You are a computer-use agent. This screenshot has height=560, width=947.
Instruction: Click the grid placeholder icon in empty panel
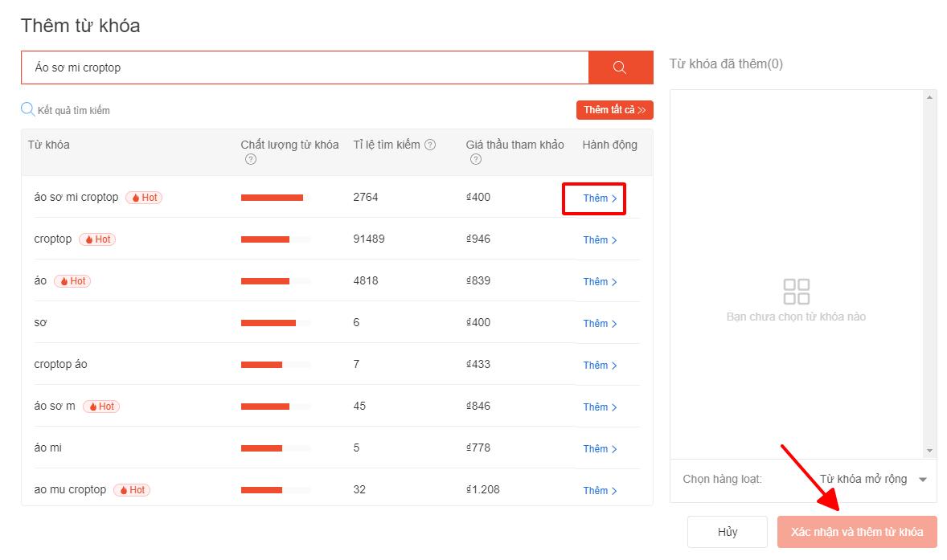[796, 292]
